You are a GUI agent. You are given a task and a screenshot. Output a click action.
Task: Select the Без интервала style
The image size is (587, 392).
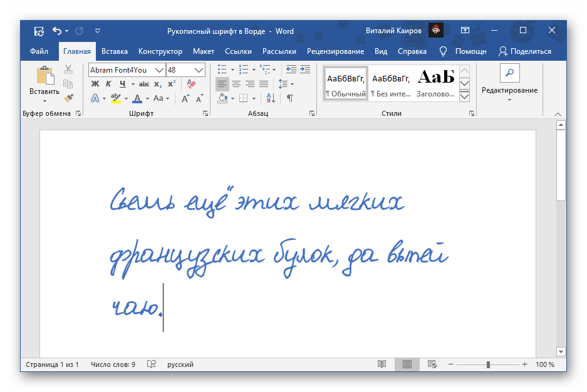click(x=390, y=84)
